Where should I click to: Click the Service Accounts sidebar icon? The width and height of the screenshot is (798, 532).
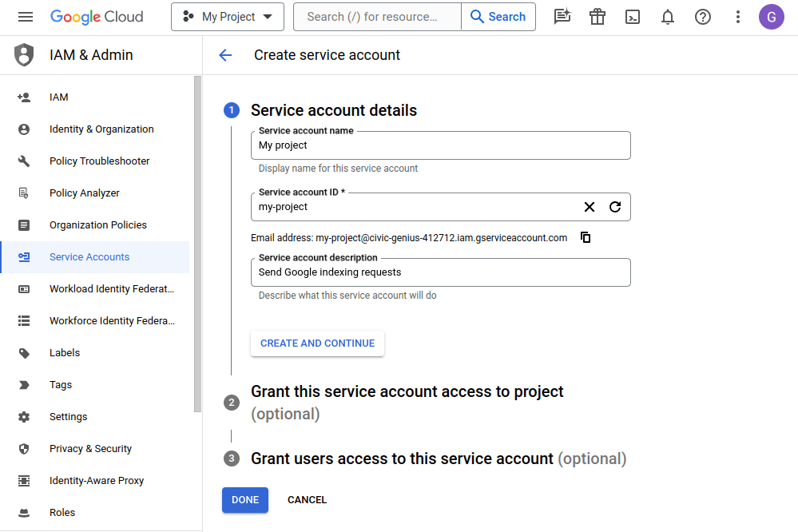click(x=24, y=257)
